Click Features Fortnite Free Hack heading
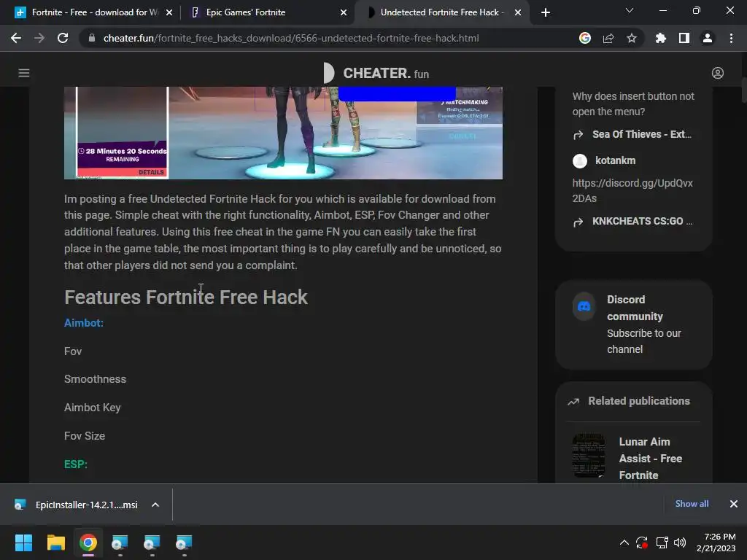 (186, 297)
